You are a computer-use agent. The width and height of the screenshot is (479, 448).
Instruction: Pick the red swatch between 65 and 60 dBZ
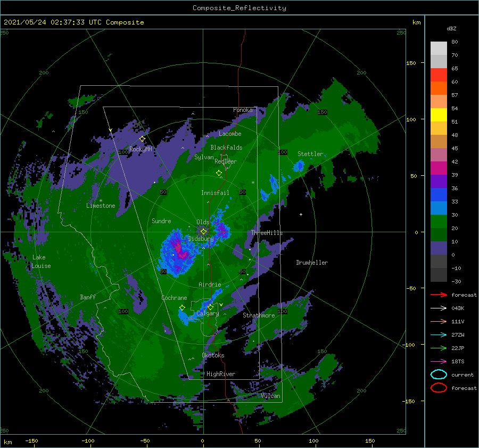(x=439, y=75)
